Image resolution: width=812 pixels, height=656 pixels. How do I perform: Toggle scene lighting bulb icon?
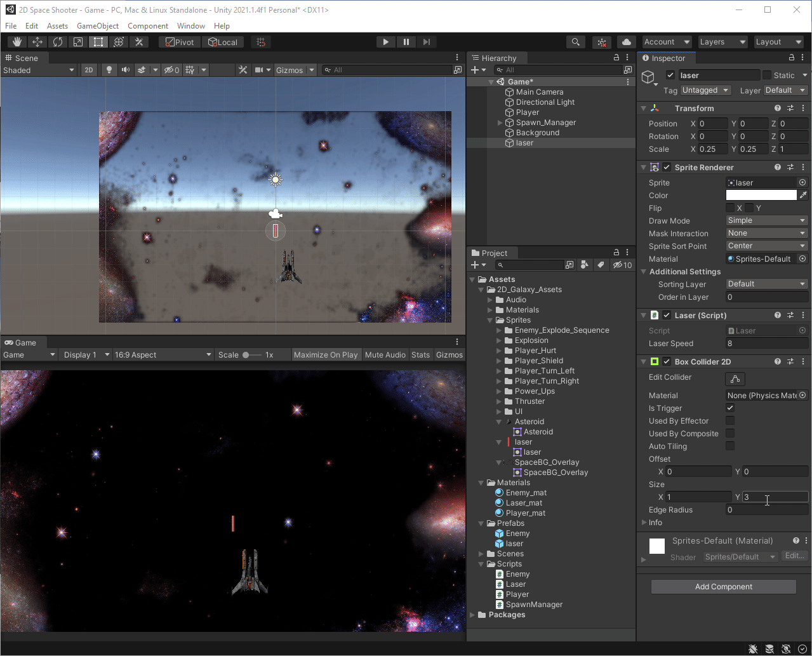[x=109, y=70]
